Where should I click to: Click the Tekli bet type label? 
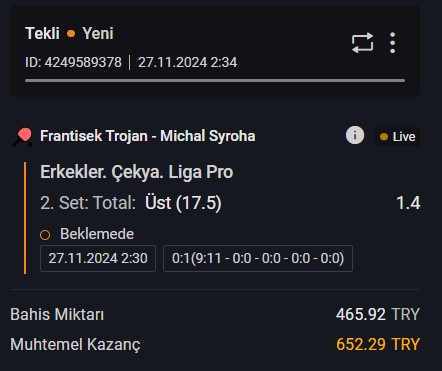pos(42,33)
